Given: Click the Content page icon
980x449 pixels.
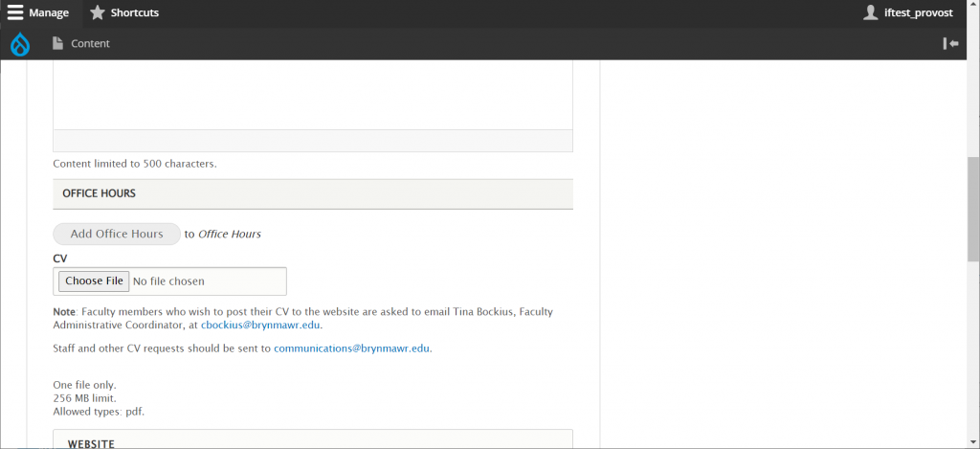Looking at the screenshot, I should coord(57,43).
